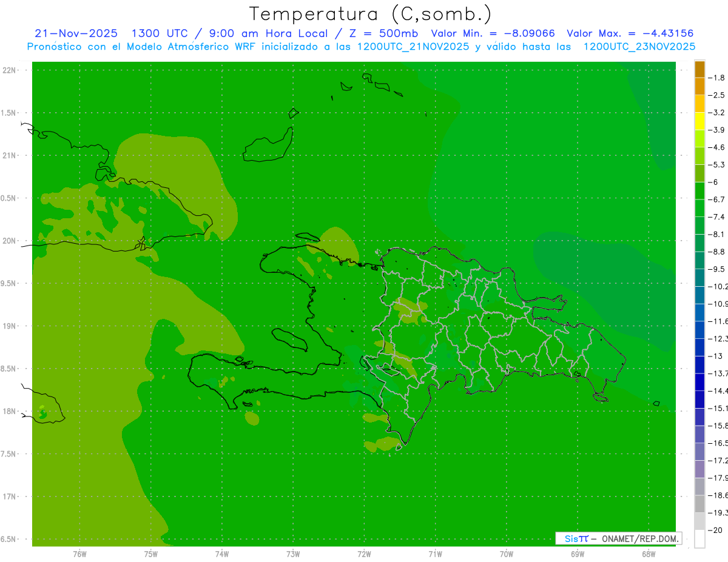Click the blue swatch between -13 and -13.7
The width and height of the screenshot is (728, 562).
[x=699, y=364]
